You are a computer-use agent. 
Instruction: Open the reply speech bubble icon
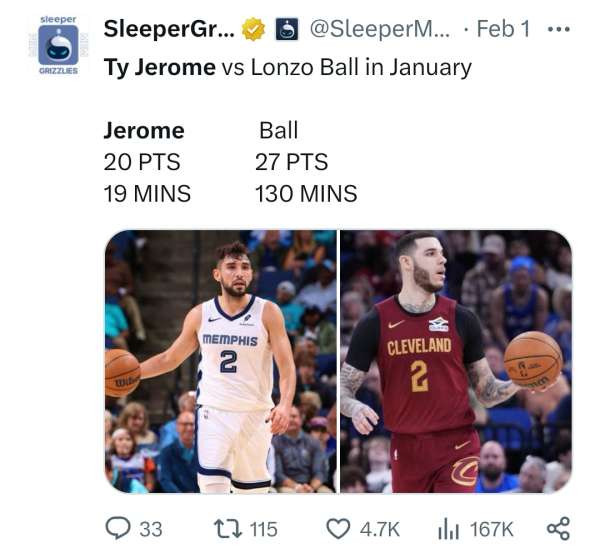119,527
